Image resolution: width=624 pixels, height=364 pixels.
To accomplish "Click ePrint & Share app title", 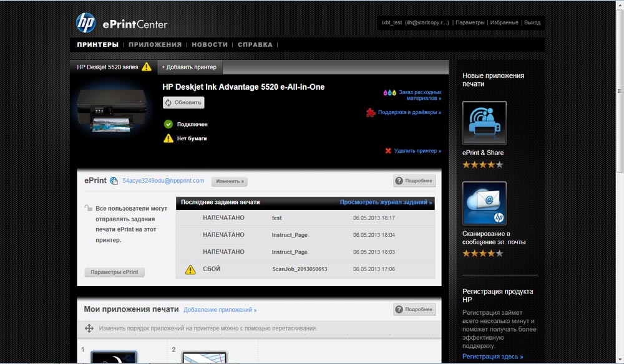I will [483, 153].
